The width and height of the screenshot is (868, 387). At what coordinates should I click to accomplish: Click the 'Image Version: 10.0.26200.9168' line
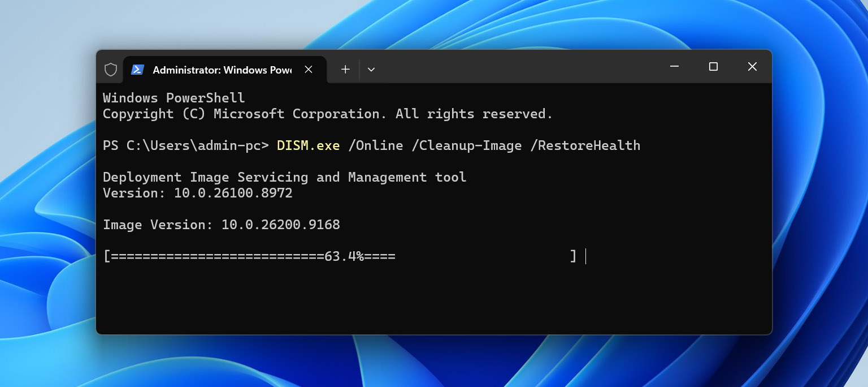222,225
